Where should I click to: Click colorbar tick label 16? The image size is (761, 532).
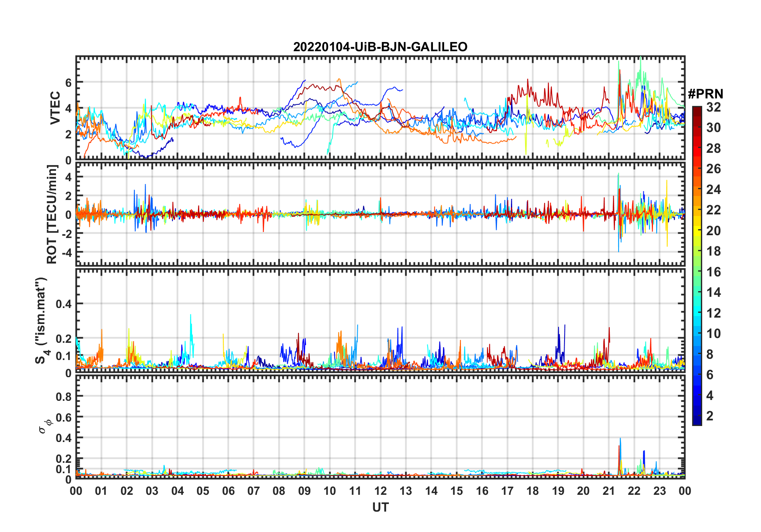(x=713, y=272)
